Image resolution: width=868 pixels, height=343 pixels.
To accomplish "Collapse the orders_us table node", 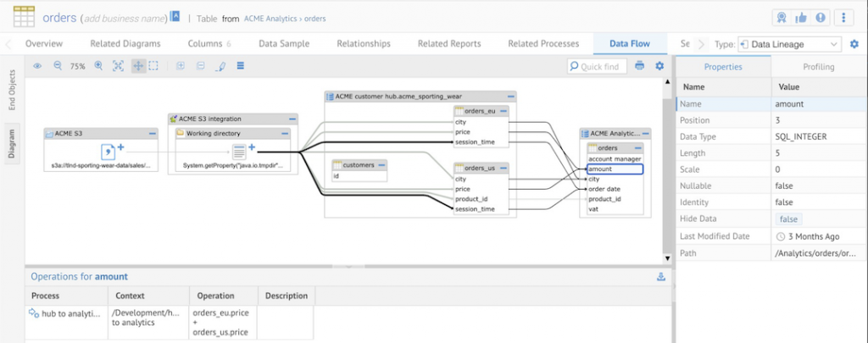I will (x=504, y=167).
